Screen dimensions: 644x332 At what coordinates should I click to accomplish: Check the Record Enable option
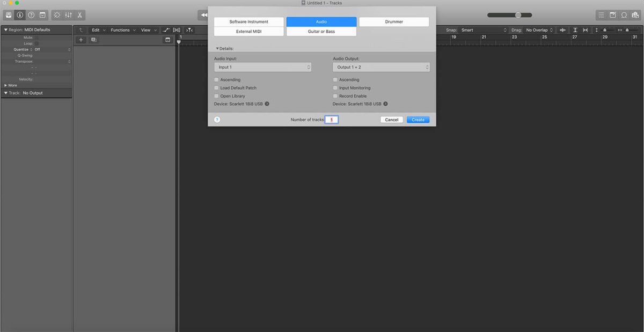[335, 96]
